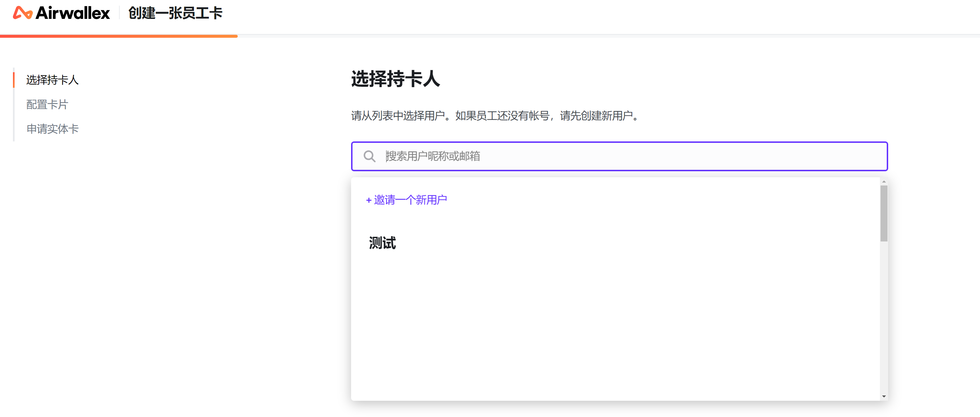Click the Airwallex wordmark text
Viewport: 980px width, 417px height.
[x=73, y=13]
